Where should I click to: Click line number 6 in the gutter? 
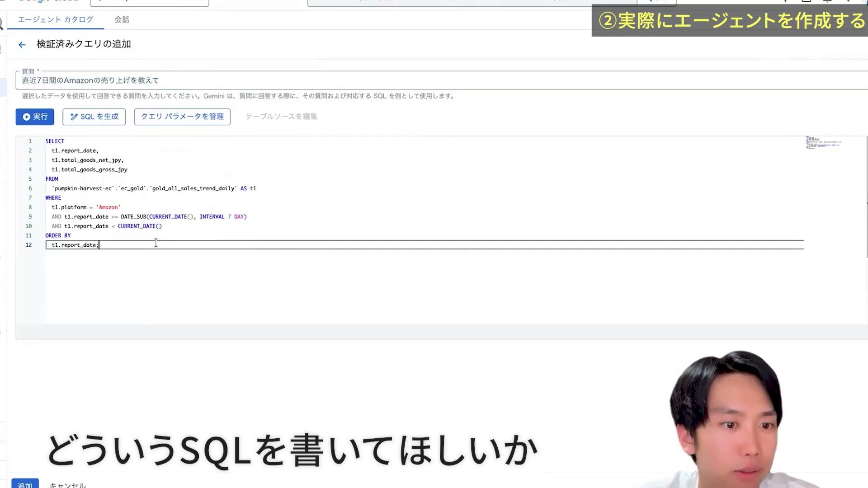(x=30, y=188)
